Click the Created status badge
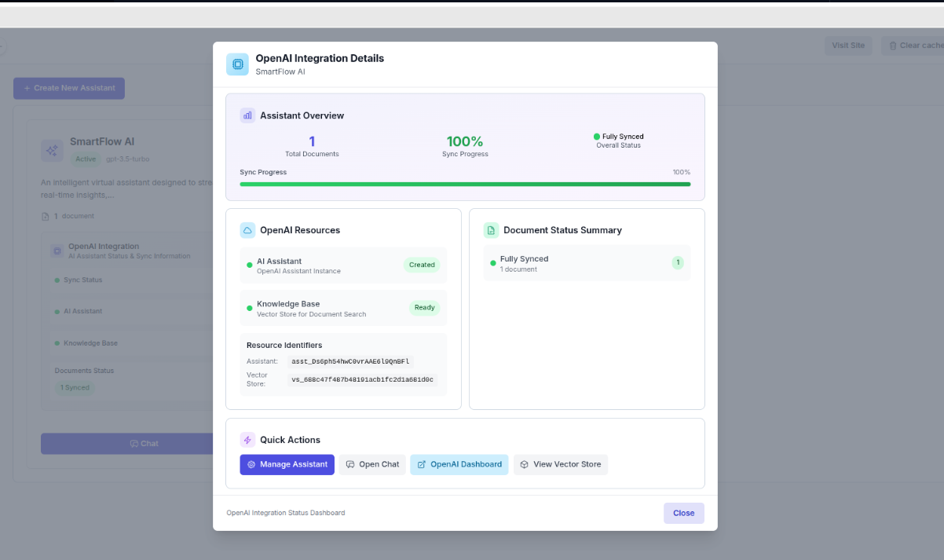944x560 pixels. 422,265
